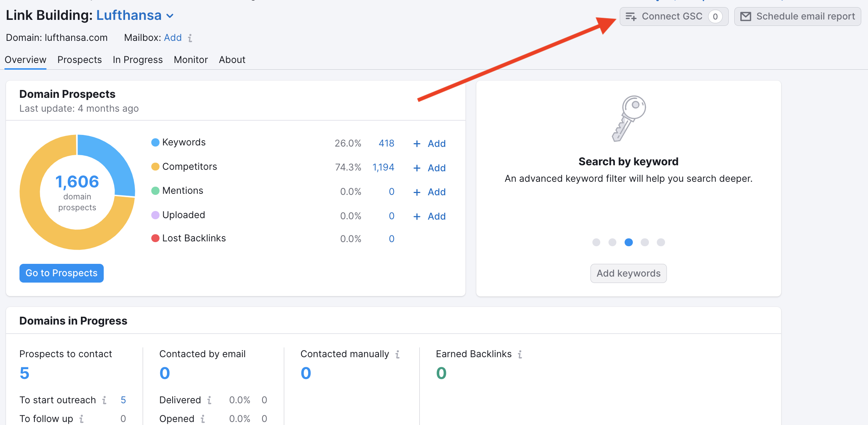Switch to the Monitor tab

click(191, 60)
